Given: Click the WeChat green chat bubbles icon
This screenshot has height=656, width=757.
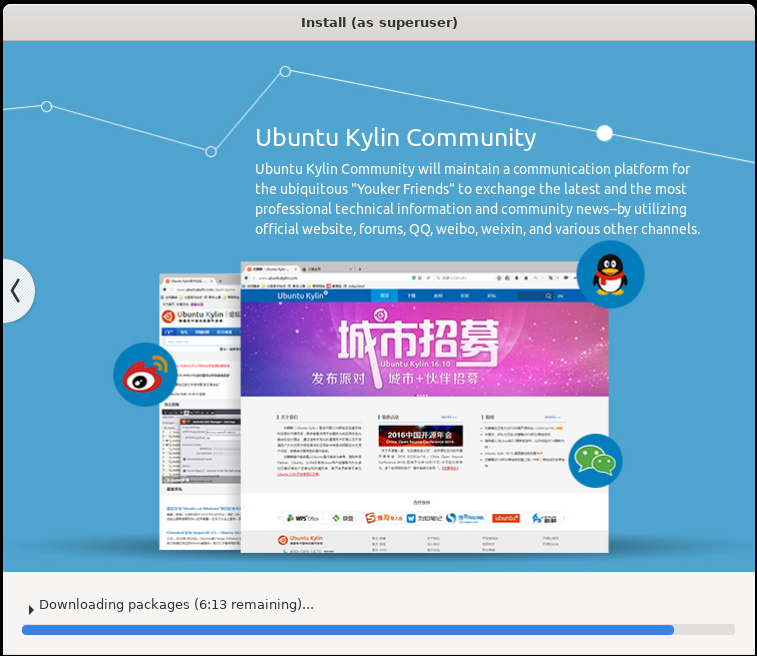Looking at the screenshot, I should pyautogui.click(x=595, y=461).
